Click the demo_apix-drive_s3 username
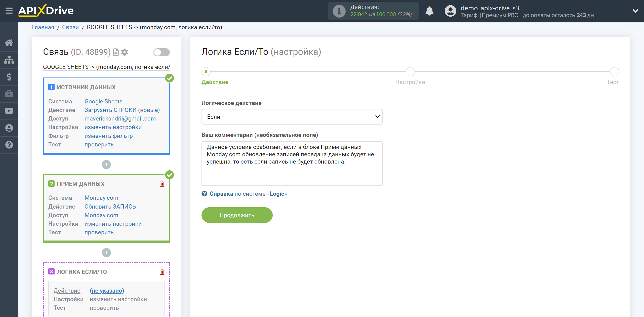This screenshot has width=644, height=317. [490, 8]
